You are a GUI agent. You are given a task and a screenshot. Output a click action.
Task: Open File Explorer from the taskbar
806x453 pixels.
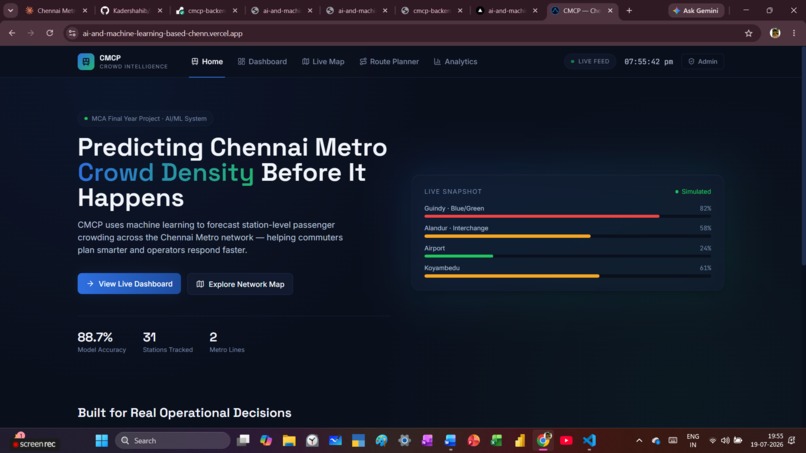[289, 441]
